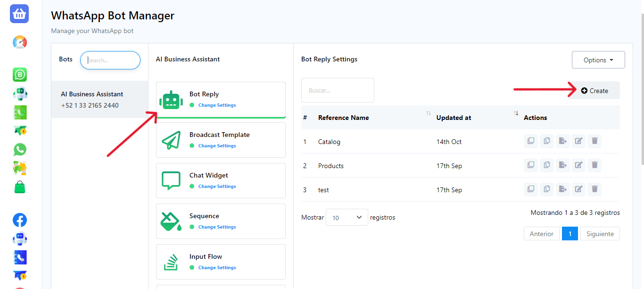Click the first copy icon for Catalog
This screenshot has height=289, width=644.
[x=531, y=141]
